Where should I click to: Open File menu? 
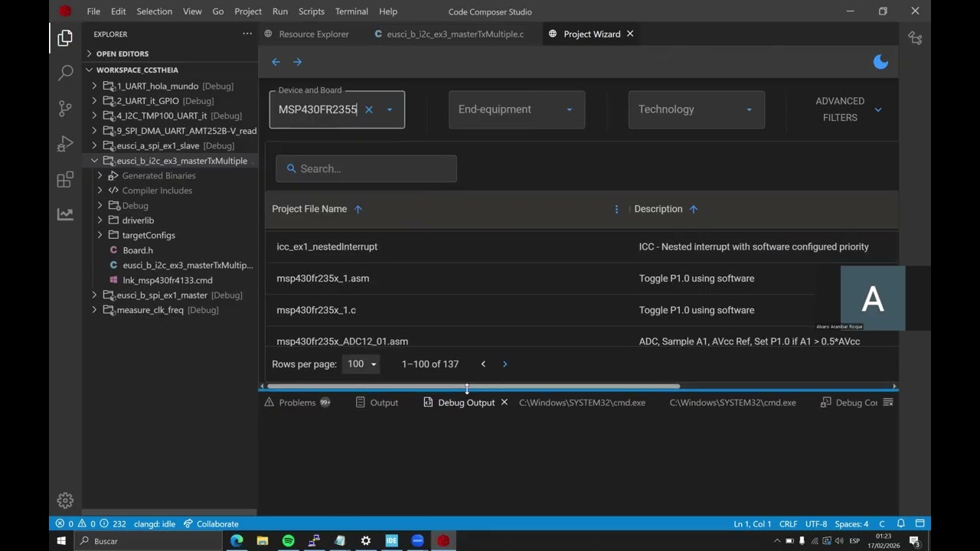point(93,11)
